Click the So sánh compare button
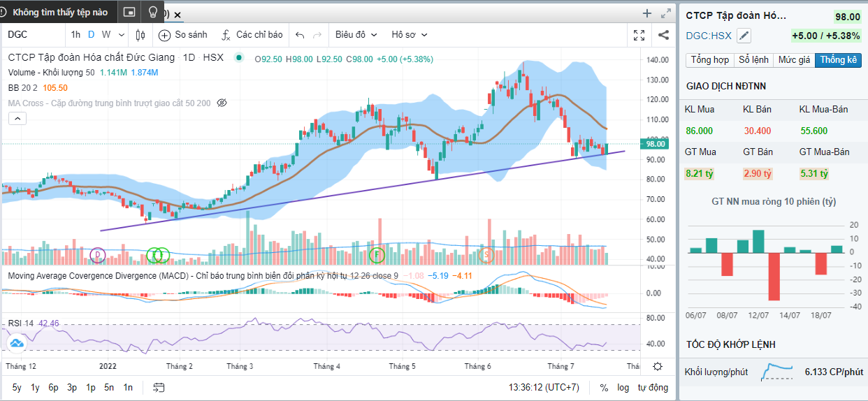 pos(183,35)
